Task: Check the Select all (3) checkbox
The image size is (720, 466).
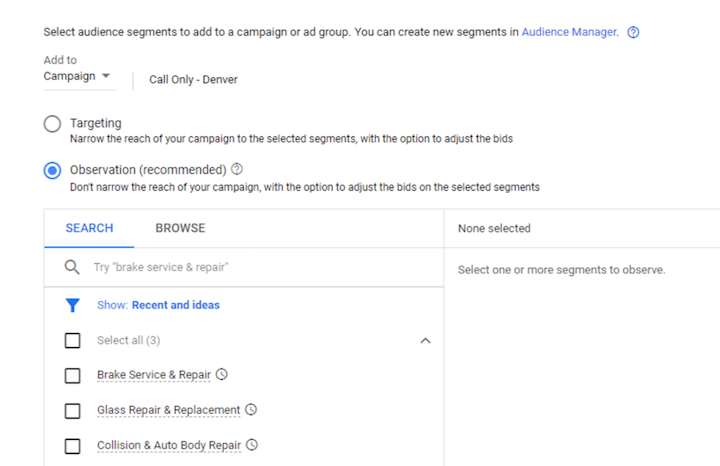Action: click(x=73, y=341)
